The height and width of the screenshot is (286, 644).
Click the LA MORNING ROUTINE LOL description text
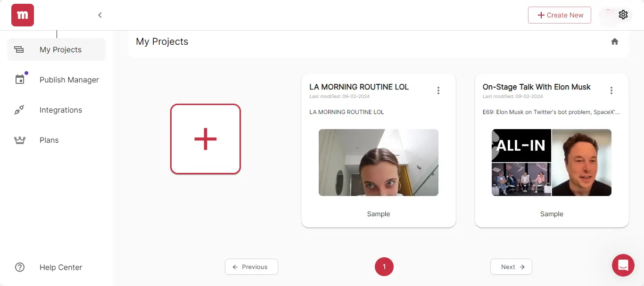347,112
